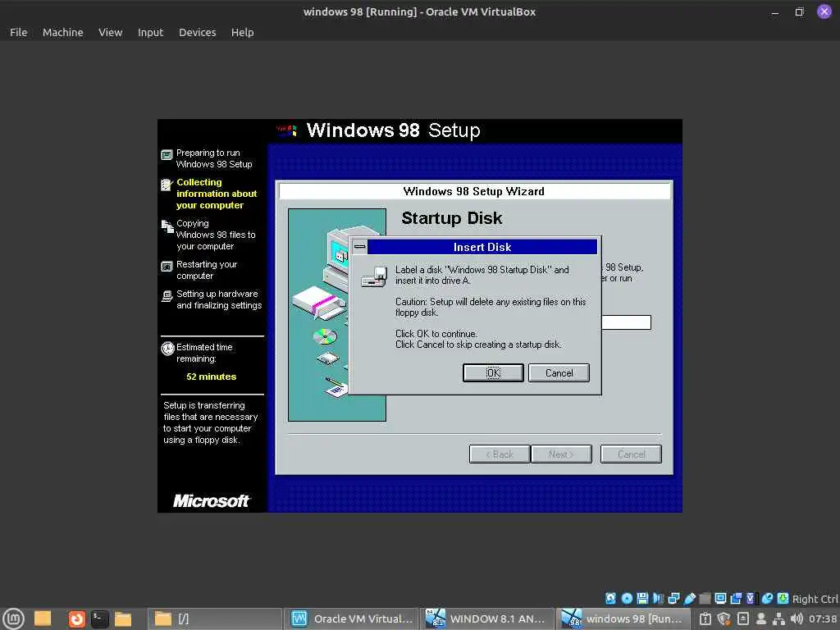Click Cancel in the Insert Disk dialog
The height and width of the screenshot is (630, 840).
[x=559, y=373]
